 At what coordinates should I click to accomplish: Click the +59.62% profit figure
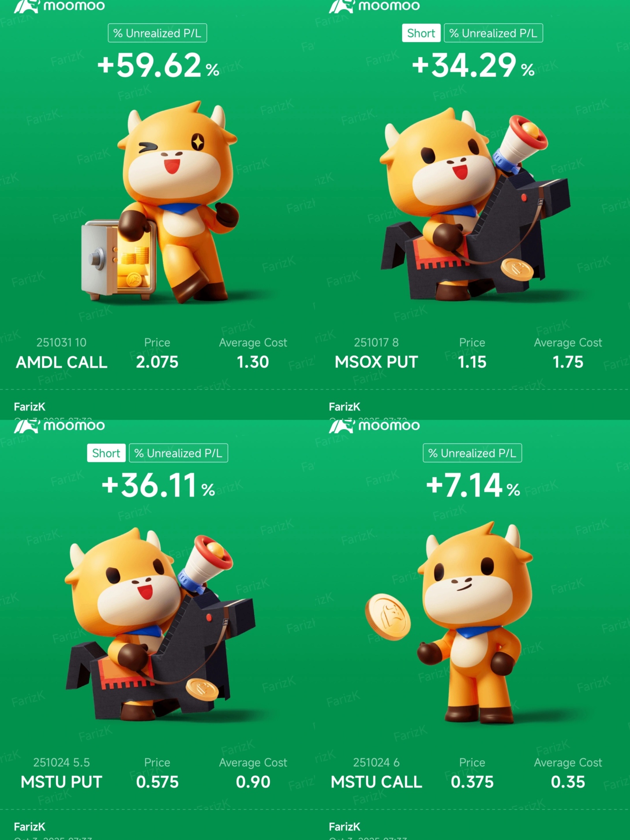158,65
